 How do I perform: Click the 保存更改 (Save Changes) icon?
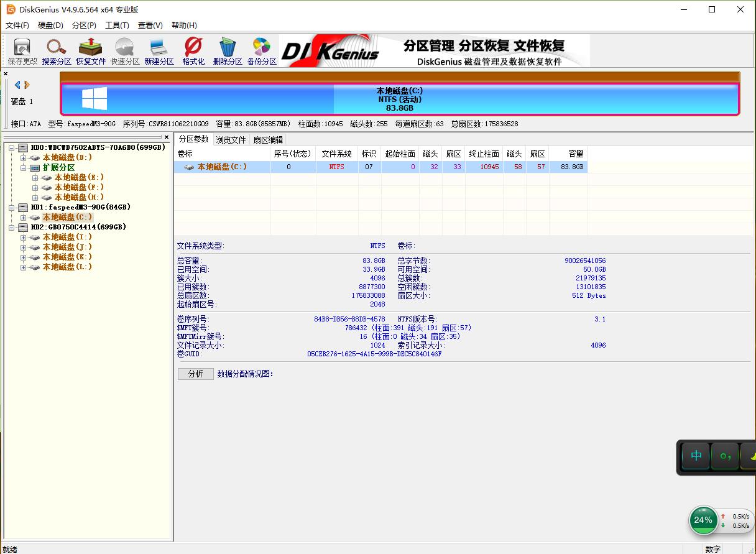[x=22, y=50]
